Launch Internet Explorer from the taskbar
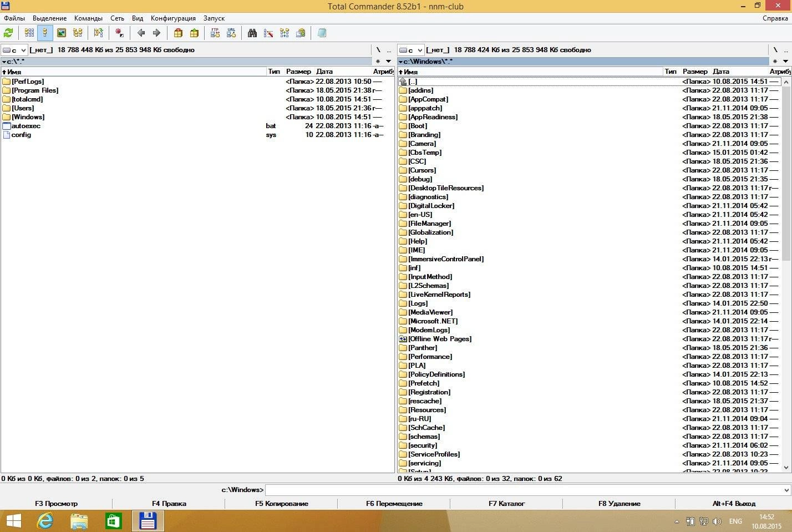Screen dimensions: 792x532 pos(45,521)
